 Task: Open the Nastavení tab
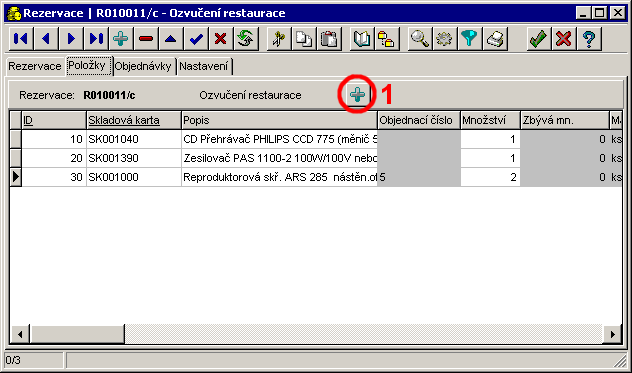coord(204,66)
